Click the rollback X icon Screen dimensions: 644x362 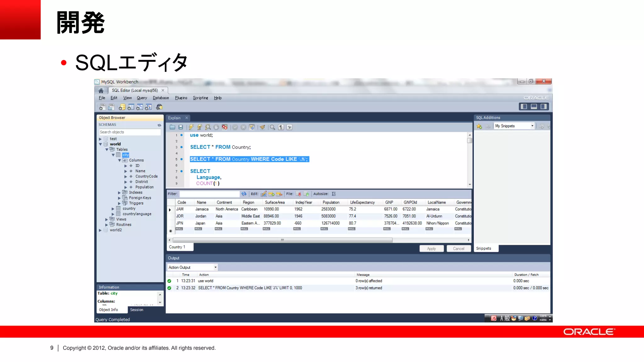pyautogui.click(x=243, y=127)
